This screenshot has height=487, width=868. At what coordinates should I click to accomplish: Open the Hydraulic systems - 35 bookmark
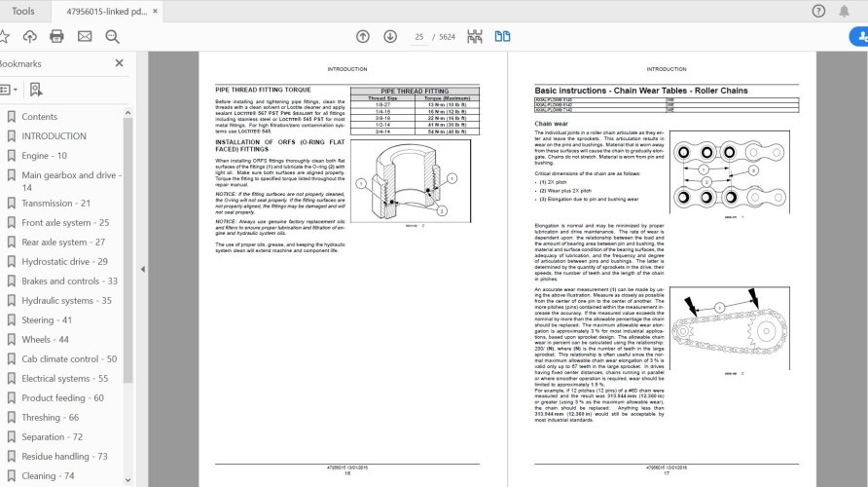(66, 300)
